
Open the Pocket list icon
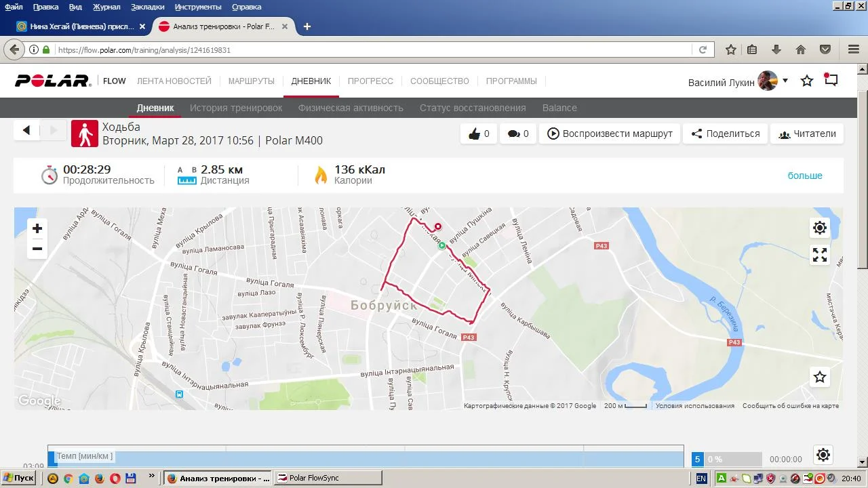(825, 49)
